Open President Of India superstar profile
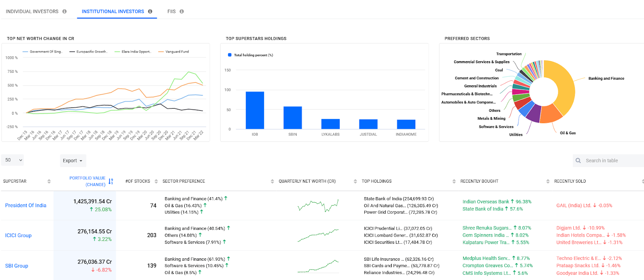Viewport: 644px width, 280px height. [x=26, y=206]
